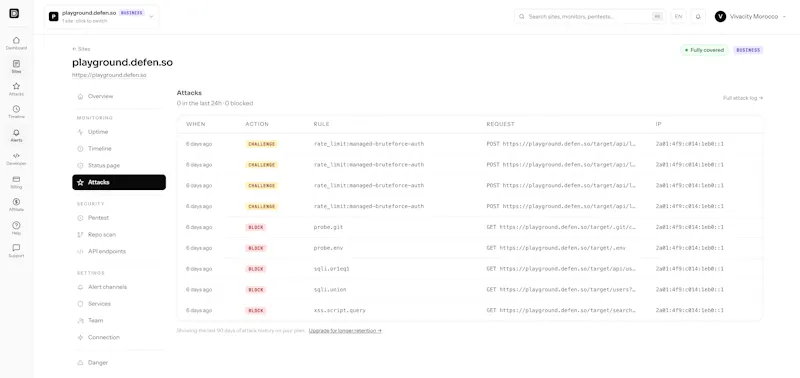Select sqli.union rule cell
This screenshot has width=800, height=378.
[330, 289]
